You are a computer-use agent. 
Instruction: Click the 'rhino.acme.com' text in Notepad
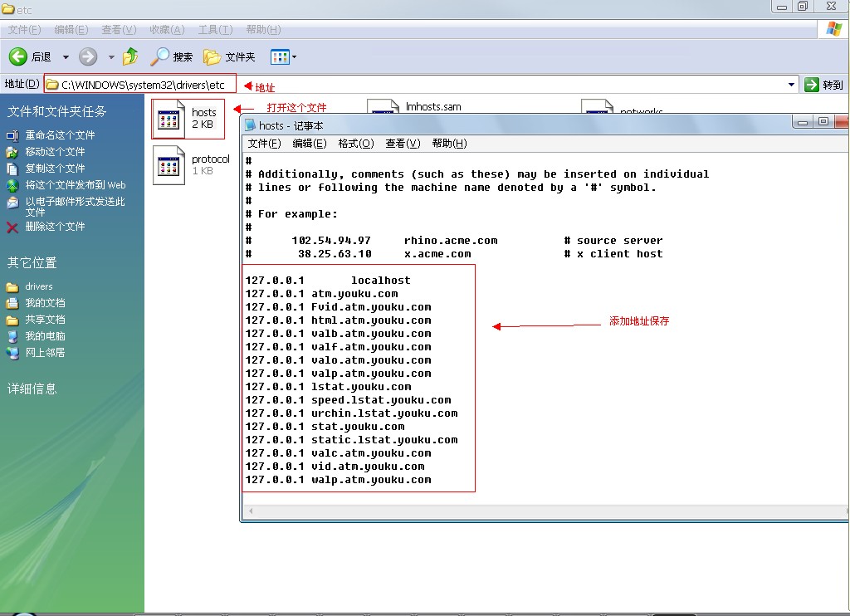tap(451, 241)
